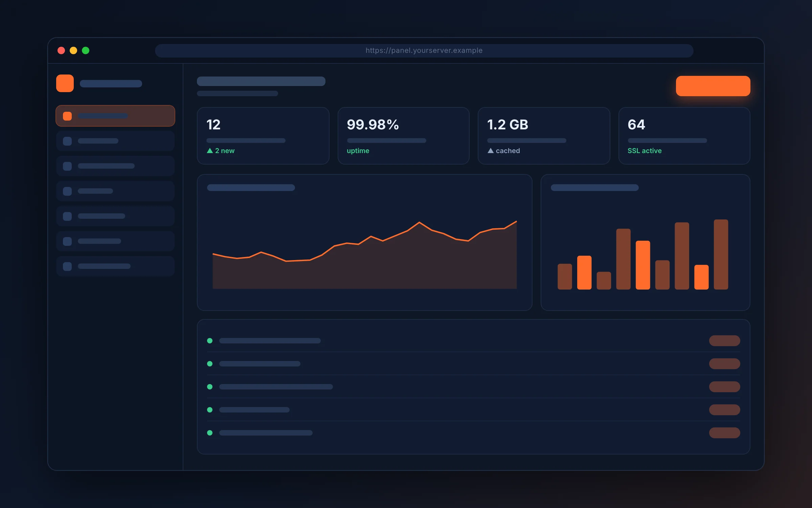The height and width of the screenshot is (508, 812).
Task: Click the 'SSL active' status text
Action: point(645,151)
